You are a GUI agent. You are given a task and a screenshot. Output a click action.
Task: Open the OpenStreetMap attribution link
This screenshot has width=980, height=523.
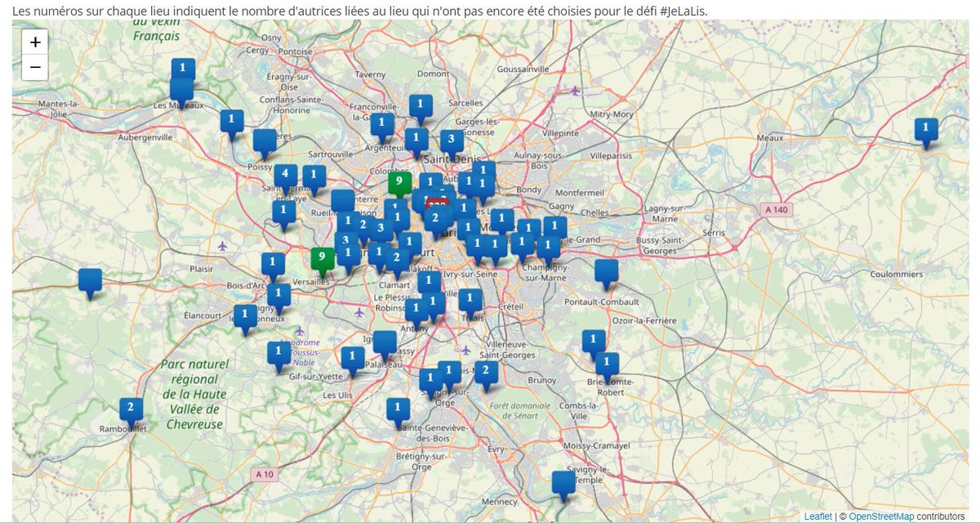coord(881,516)
